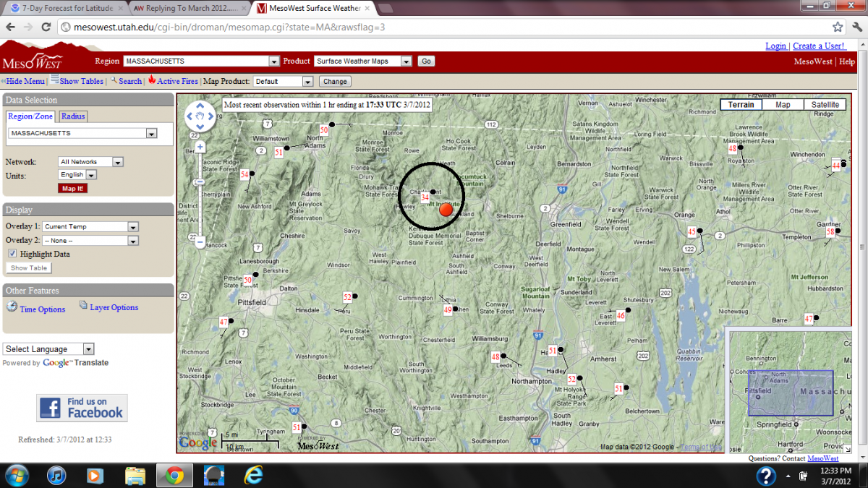The height and width of the screenshot is (488, 868).
Task: Bookmark this page with the star icon
Action: tap(838, 27)
